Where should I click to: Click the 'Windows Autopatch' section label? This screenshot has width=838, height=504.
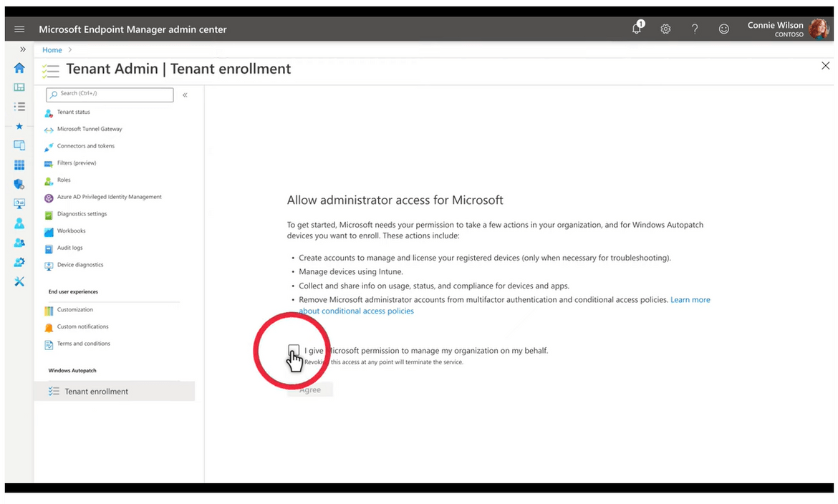72,370
